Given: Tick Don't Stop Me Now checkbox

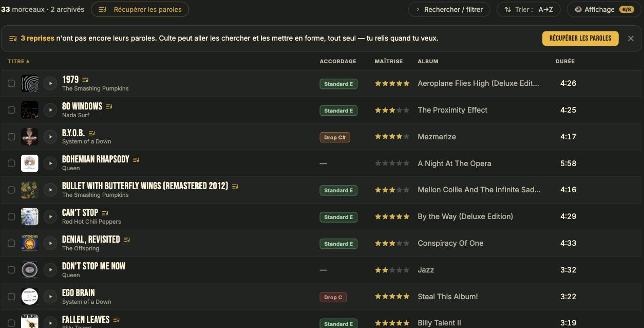Looking at the screenshot, I should pos(11,270).
